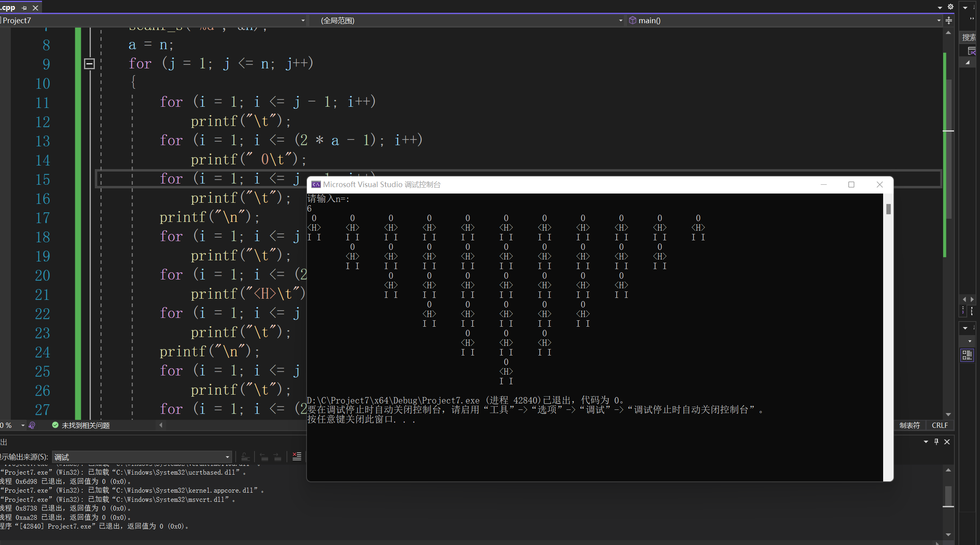Open the Project7 scope dropdown
The width and height of the screenshot is (980, 545).
click(303, 20)
